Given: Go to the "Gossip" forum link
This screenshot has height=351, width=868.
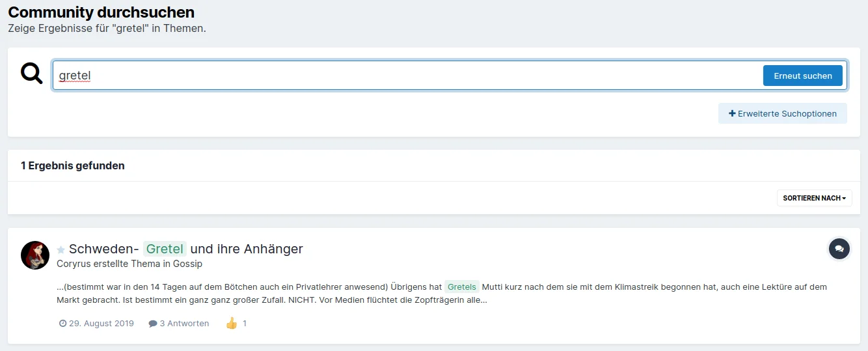Looking at the screenshot, I should (x=187, y=264).
